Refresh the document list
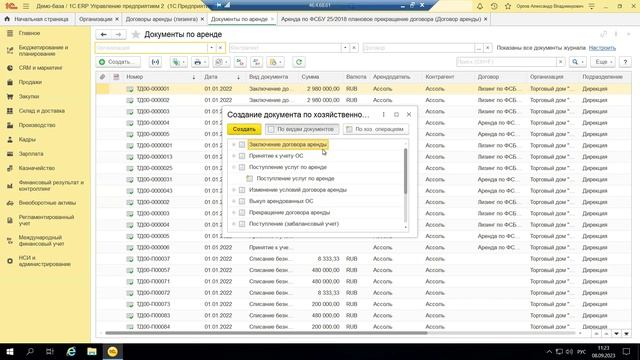Image resolution: width=640 pixels, height=360 pixels. [299, 62]
